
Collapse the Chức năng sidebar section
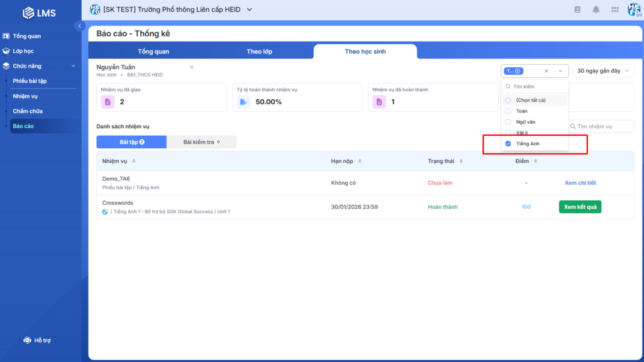click(x=73, y=66)
